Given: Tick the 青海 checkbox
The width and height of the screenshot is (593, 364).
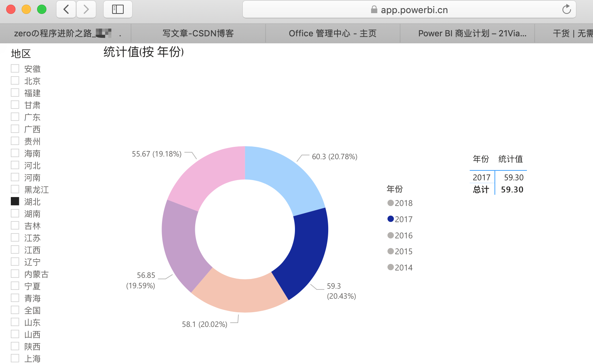Looking at the screenshot, I should 15,298.
